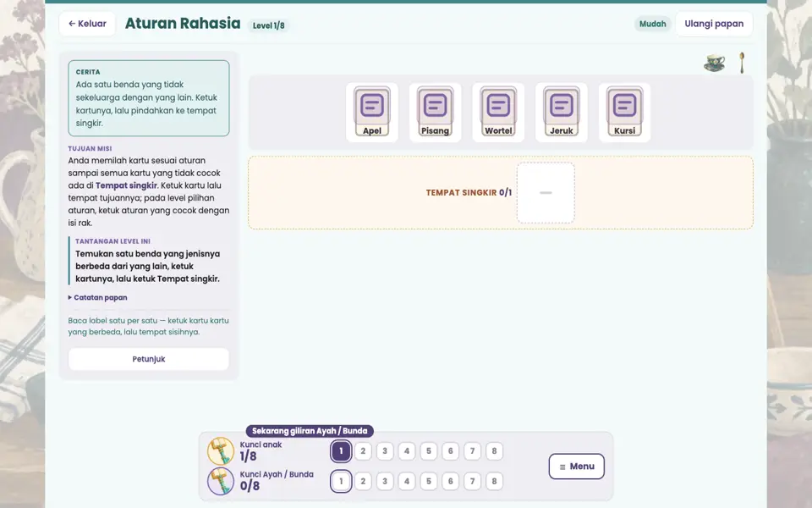The width and height of the screenshot is (812, 508).
Task: Click the Tempat singkir bold link text
Action: 126,185
